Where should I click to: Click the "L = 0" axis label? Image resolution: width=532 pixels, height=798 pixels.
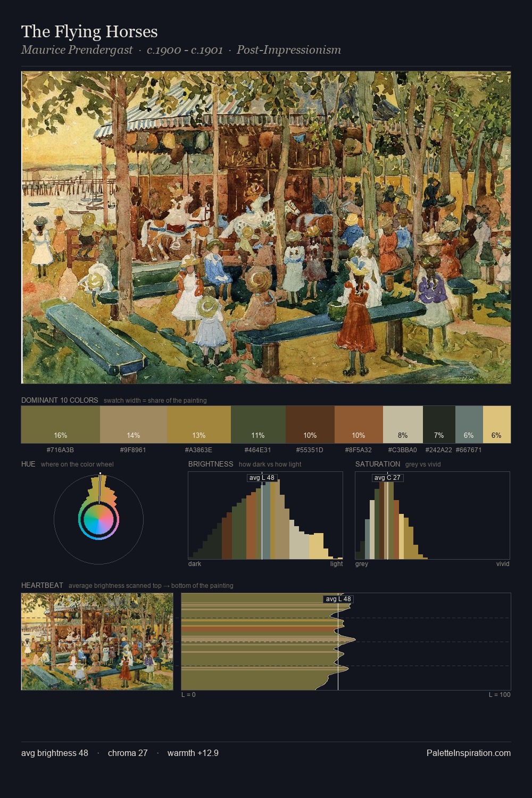click(188, 695)
